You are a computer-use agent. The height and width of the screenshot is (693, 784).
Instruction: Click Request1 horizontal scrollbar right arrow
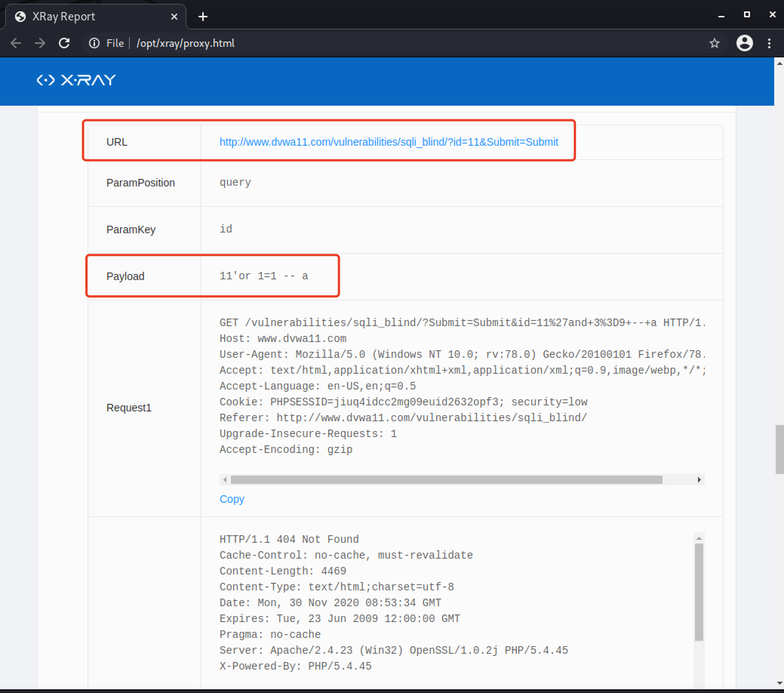pos(699,480)
